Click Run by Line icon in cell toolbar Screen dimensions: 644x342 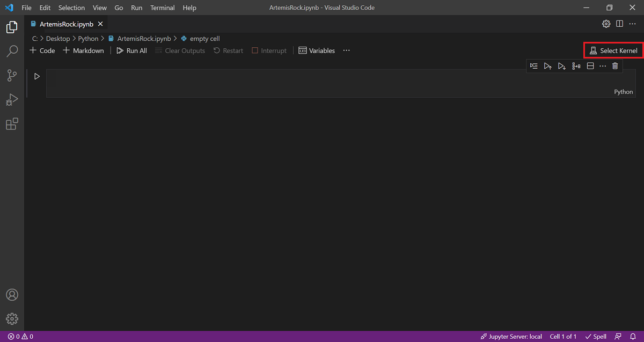click(533, 66)
